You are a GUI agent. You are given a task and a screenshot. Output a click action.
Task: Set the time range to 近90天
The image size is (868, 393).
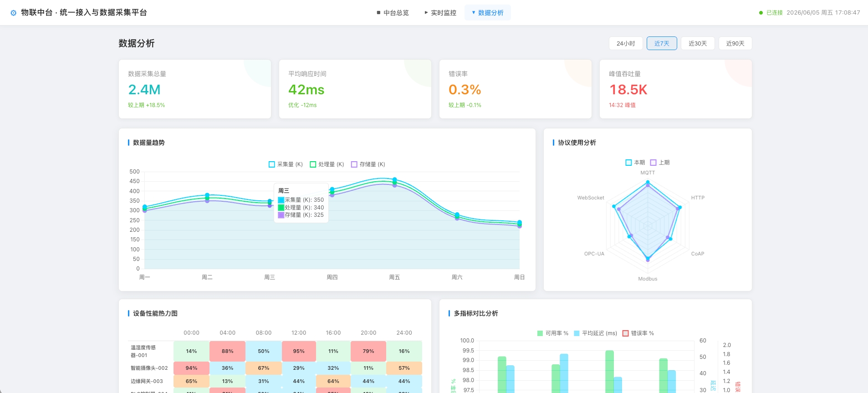(735, 43)
